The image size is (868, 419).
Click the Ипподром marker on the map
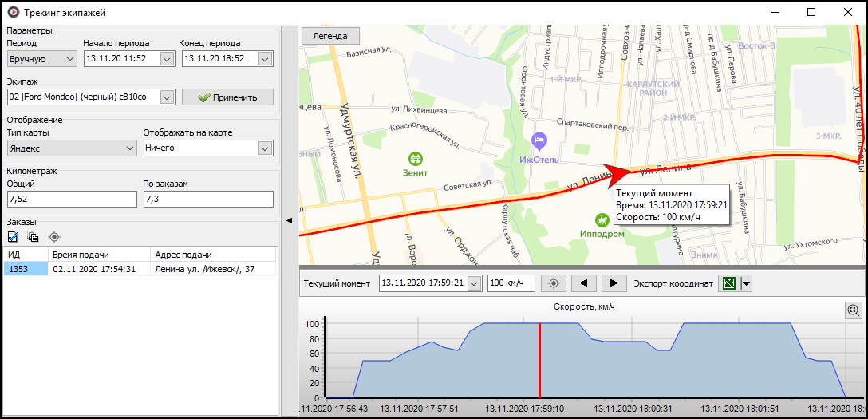click(602, 219)
